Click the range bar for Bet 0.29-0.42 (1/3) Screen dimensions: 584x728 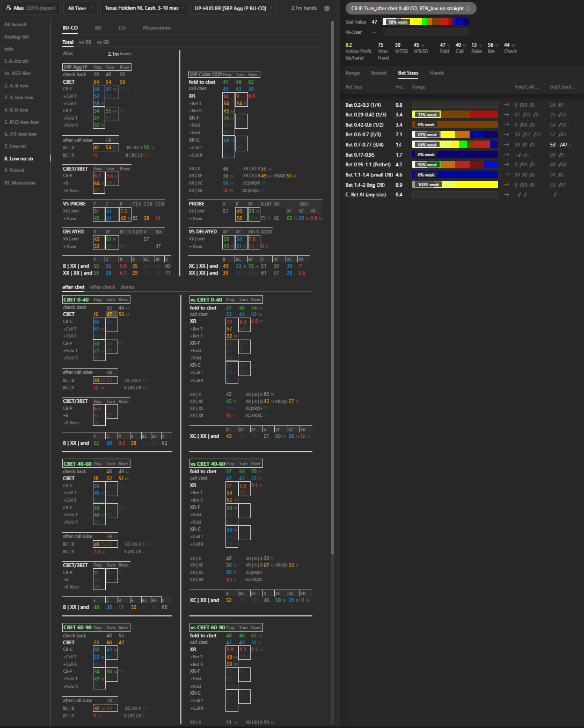pos(455,114)
